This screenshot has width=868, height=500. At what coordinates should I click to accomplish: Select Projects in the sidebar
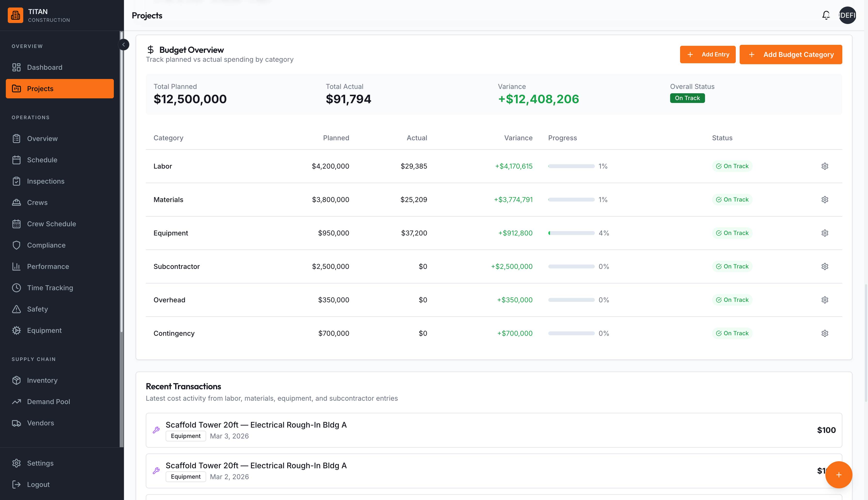[x=60, y=89]
